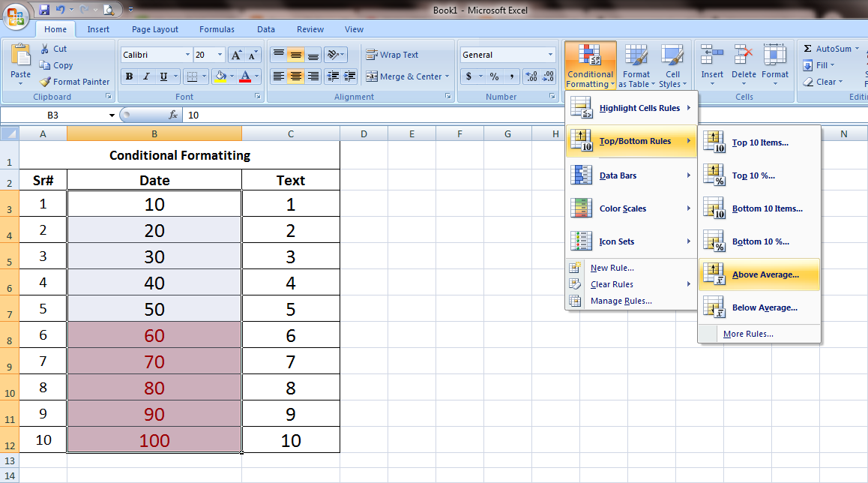Click the Top 10 Items option

pyautogui.click(x=759, y=142)
